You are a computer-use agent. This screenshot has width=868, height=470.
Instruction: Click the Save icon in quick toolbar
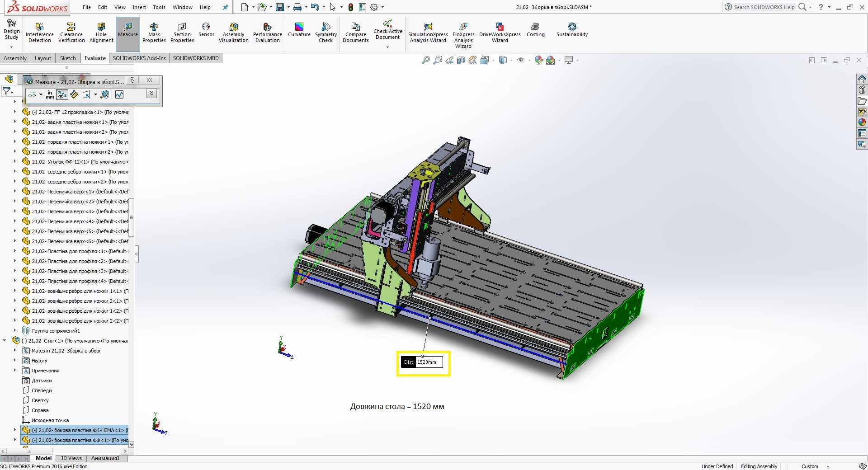click(x=280, y=7)
